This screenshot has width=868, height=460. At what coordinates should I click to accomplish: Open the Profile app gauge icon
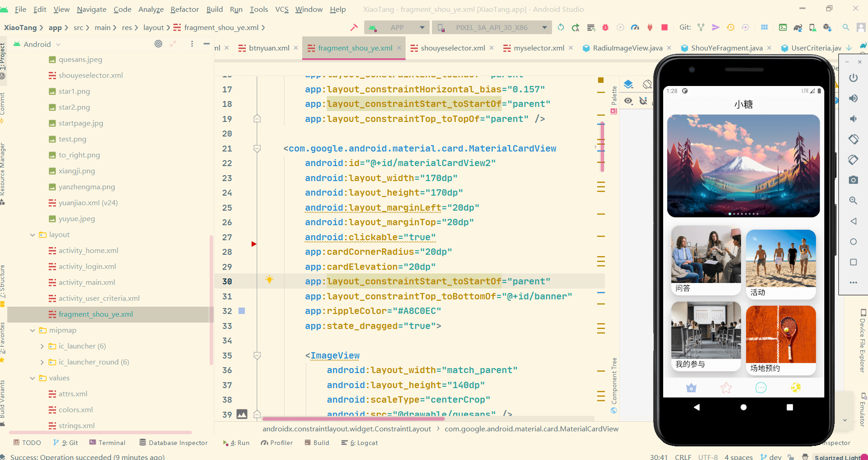635,27
